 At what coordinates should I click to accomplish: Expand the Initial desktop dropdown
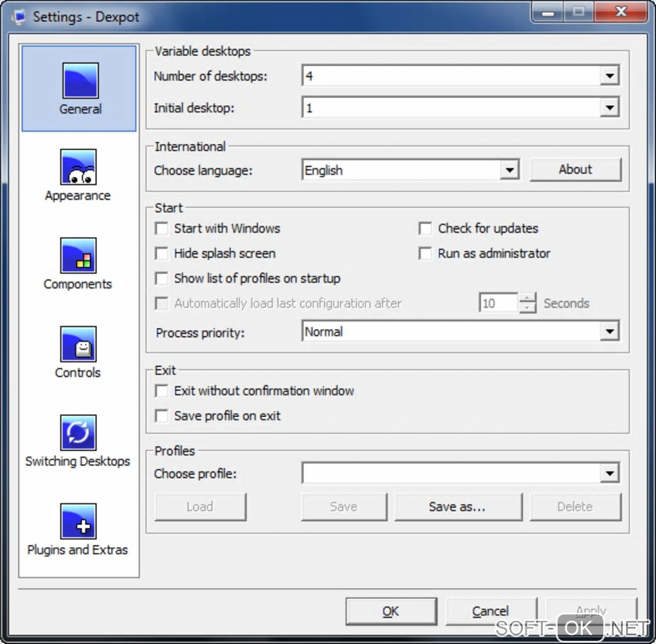(x=610, y=108)
